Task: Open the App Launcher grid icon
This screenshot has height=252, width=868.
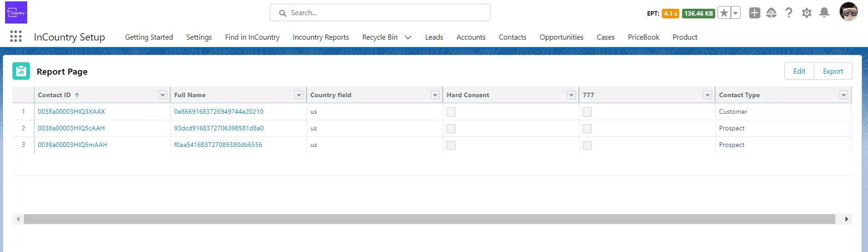Action: pyautogui.click(x=16, y=36)
